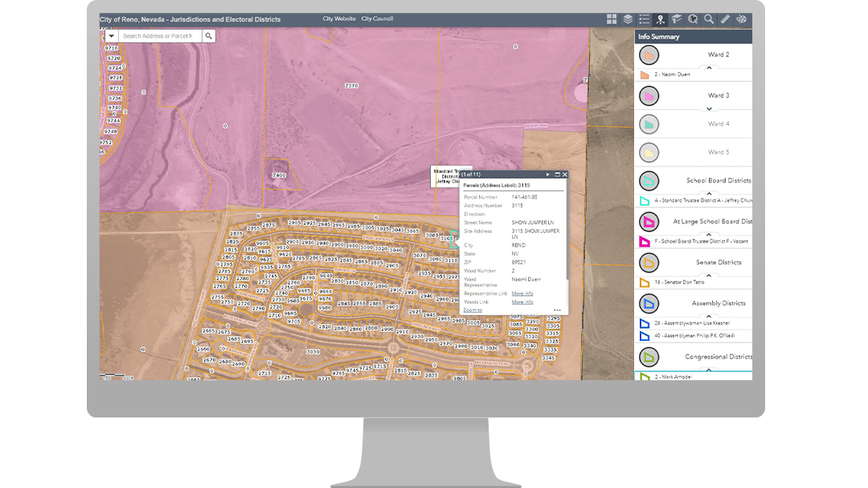Open the City Website link

coord(339,18)
